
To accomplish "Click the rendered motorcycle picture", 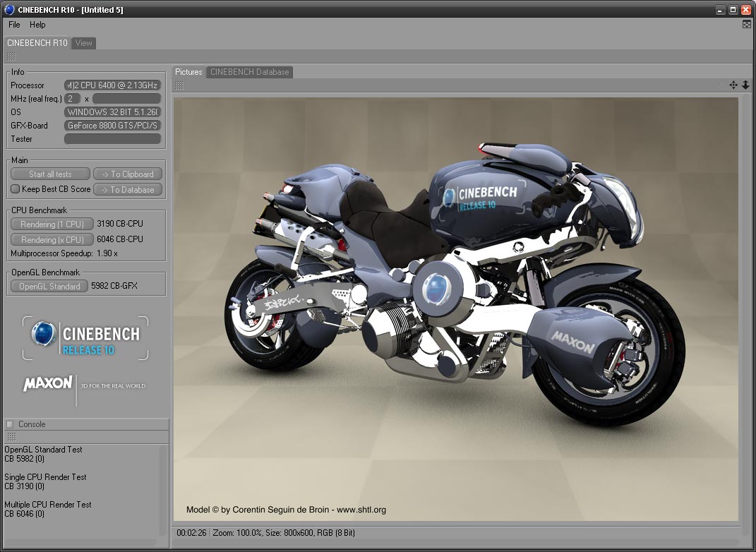I will pyautogui.click(x=455, y=309).
